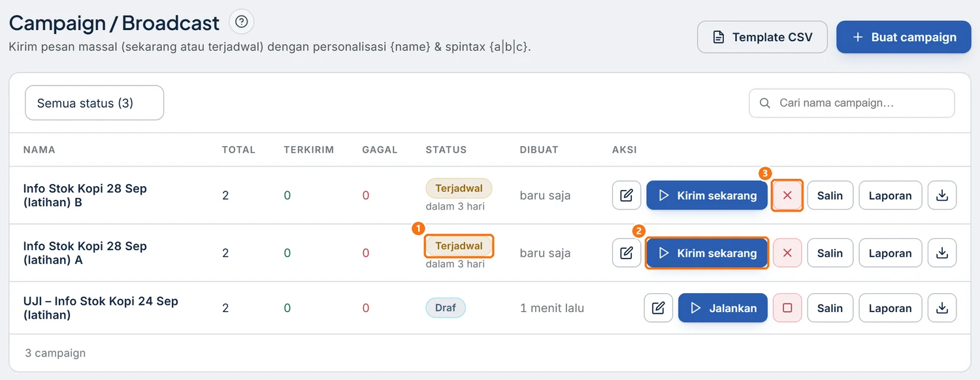
Task: Click the AKSI column header
Action: click(x=625, y=150)
